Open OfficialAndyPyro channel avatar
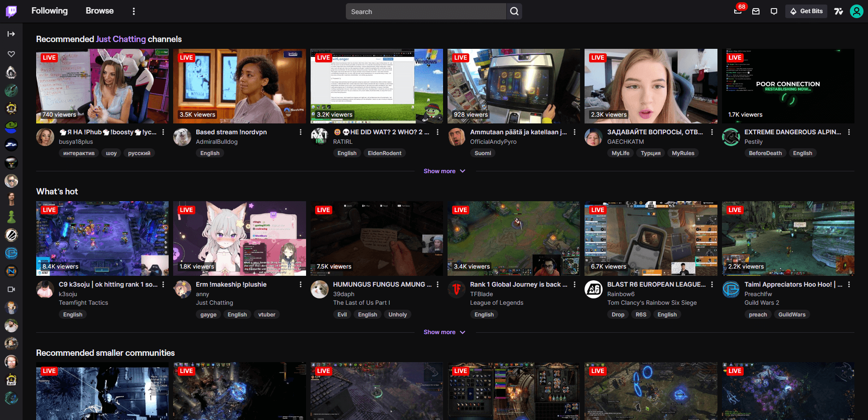 [x=457, y=137]
